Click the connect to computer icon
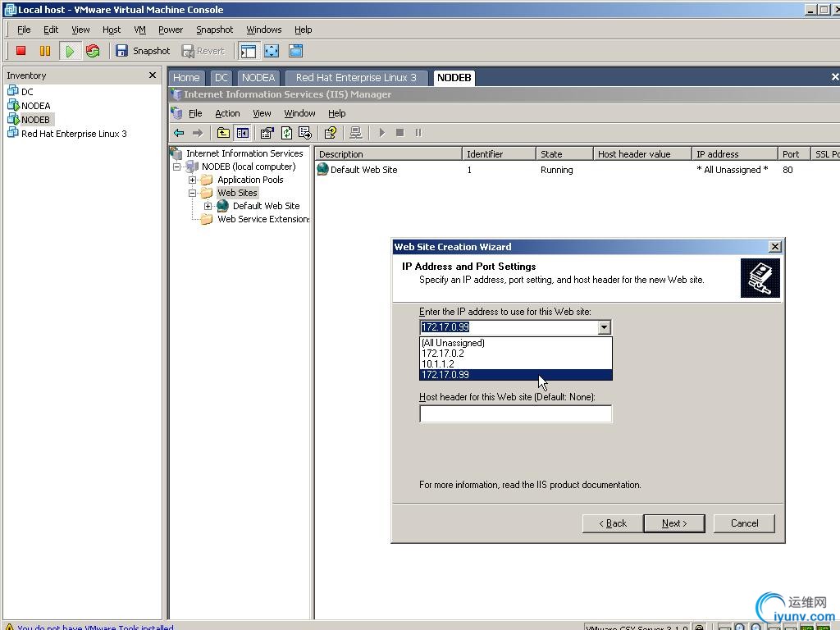This screenshot has height=630, width=840. (x=356, y=132)
